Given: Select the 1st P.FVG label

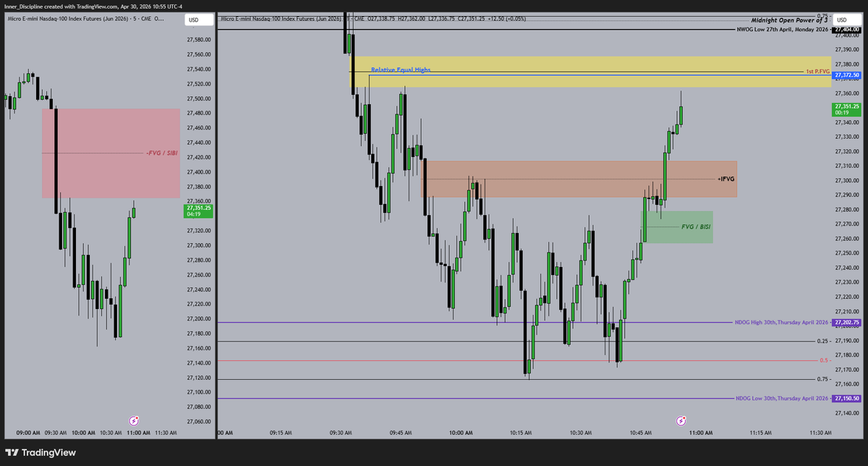Looking at the screenshot, I should pyautogui.click(x=817, y=72).
